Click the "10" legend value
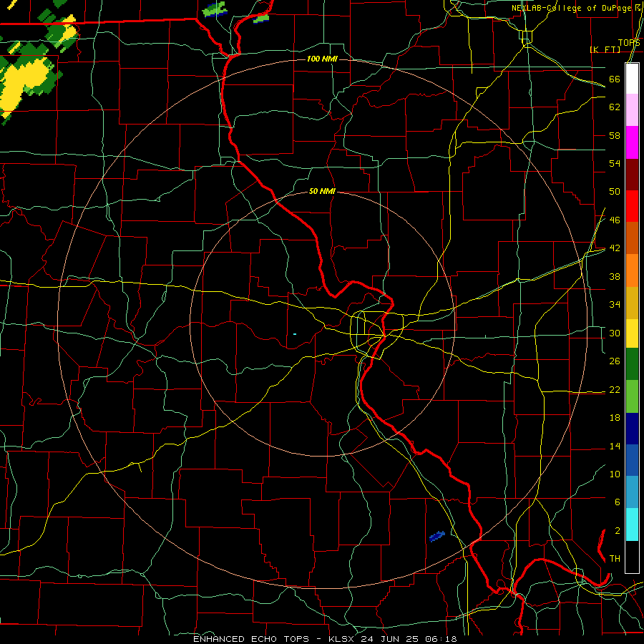The image size is (644, 644). click(615, 474)
